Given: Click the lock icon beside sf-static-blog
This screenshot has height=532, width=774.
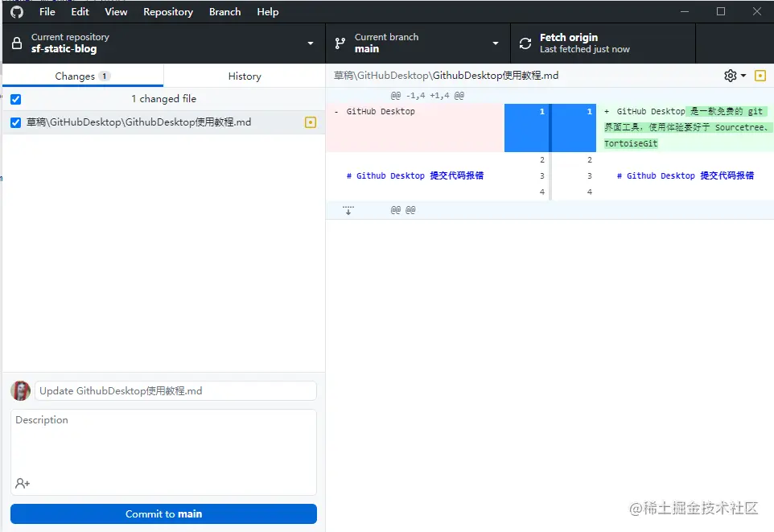Looking at the screenshot, I should point(17,43).
